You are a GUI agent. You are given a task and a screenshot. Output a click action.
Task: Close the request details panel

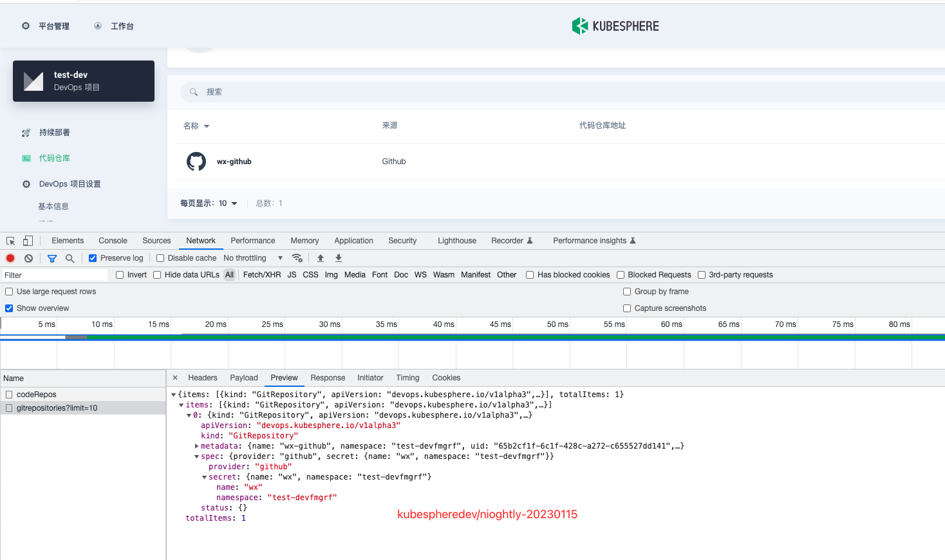click(175, 378)
